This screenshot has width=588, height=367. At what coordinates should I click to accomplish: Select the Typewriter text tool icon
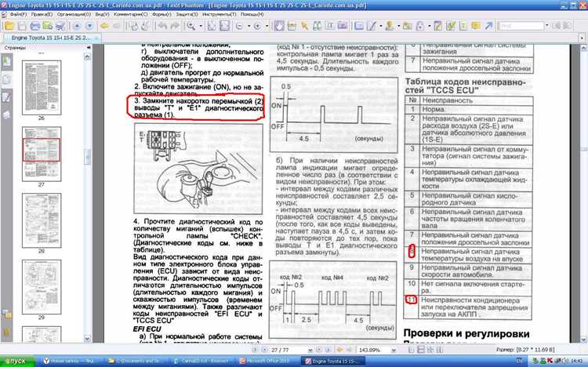click(x=330, y=26)
